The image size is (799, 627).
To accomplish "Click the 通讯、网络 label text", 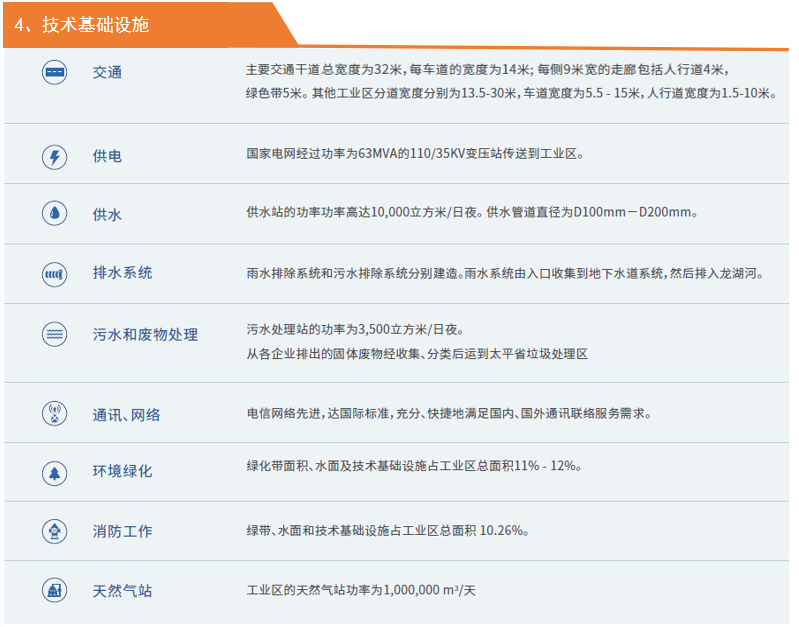I will [126, 415].
